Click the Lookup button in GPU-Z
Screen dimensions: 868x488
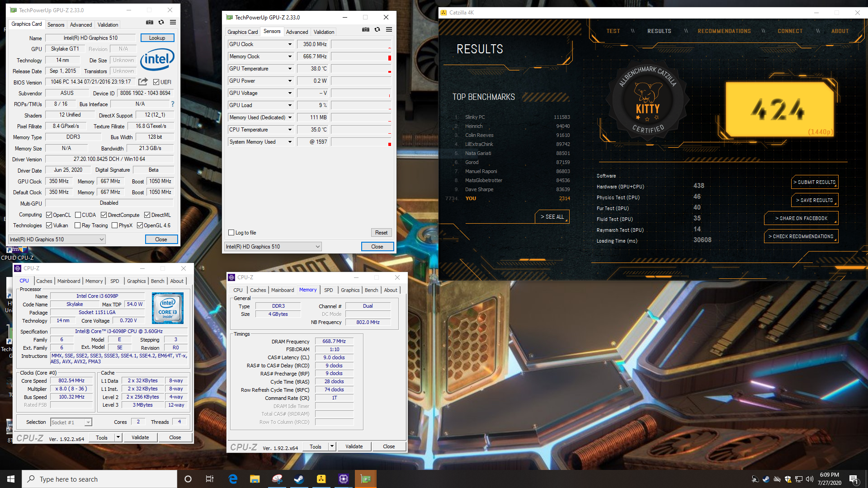[x=157, y=38]
